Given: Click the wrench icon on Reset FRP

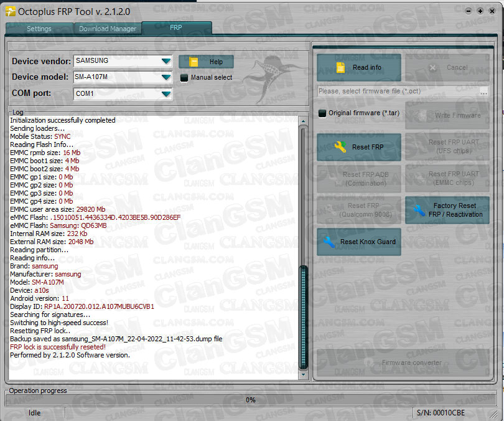Looking at the screenshot, I should pyautogui.click(x=340, y=147).
